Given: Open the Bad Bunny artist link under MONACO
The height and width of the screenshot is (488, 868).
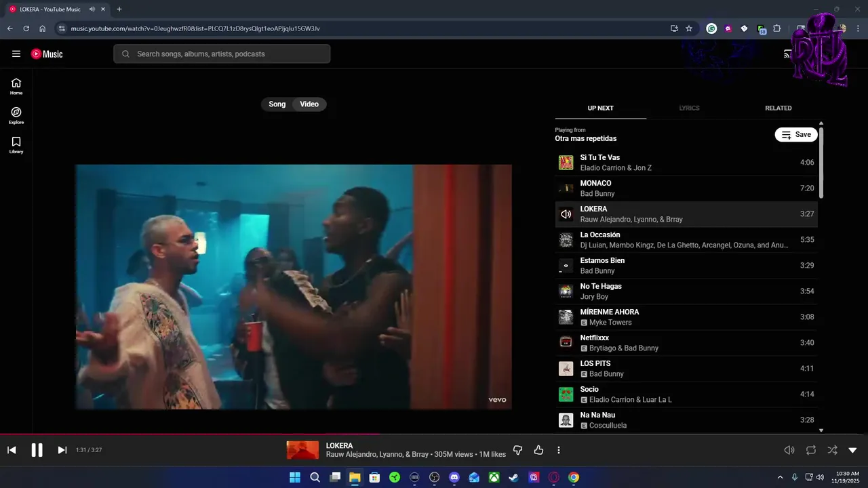Looking at the screenshot, I should tap(597, 194).
